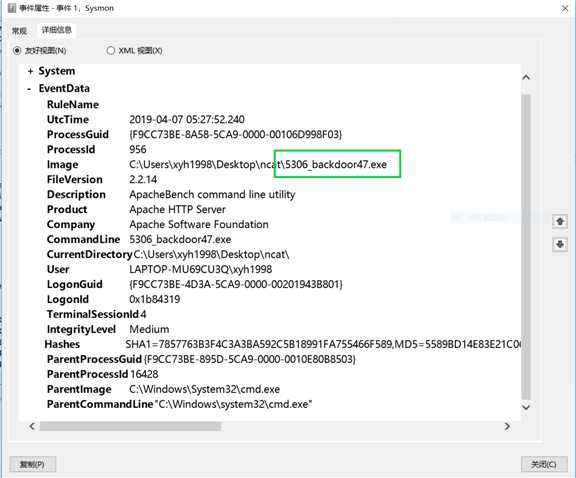Click the RuleName field label
Screen dimensions: 576x478
pyautogui.click(x=73, y=105)
